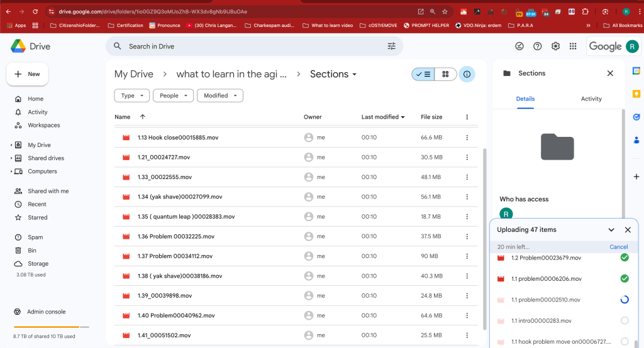Open Admin console link
This screenshot has height=348, width=644.
pyautogui.click(x=46, y=312)
